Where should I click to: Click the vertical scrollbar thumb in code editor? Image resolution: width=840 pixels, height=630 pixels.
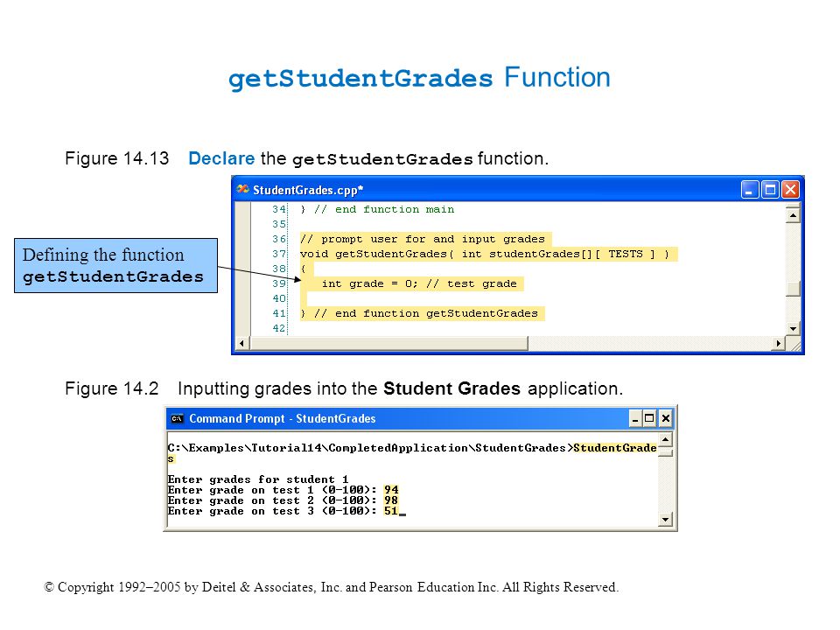tap(793, 289)
